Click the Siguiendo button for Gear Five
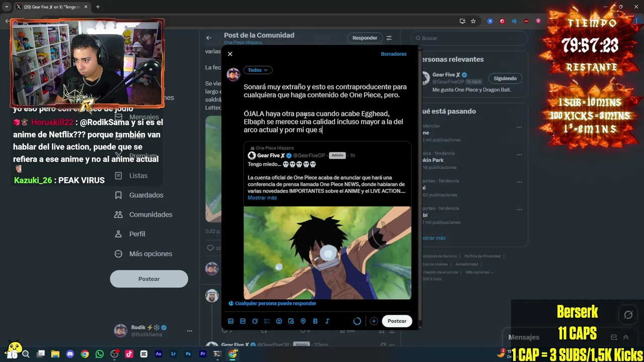The image size is (644, 362). [505, 78]
